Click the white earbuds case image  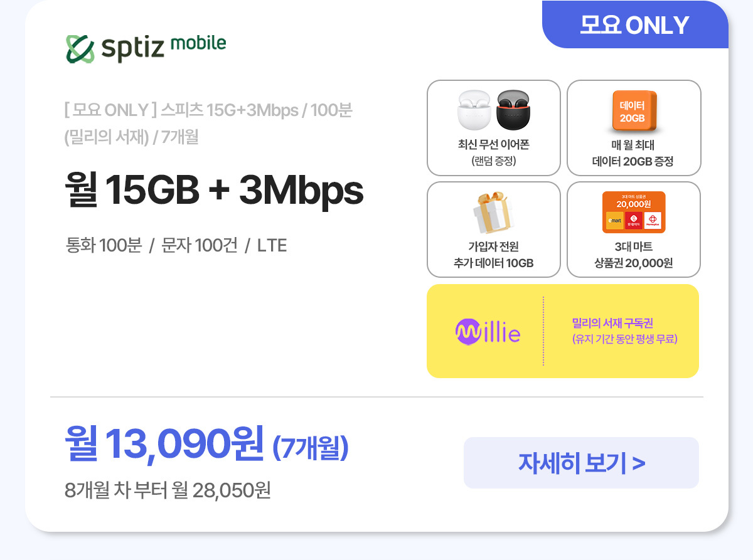pos(475,110)
